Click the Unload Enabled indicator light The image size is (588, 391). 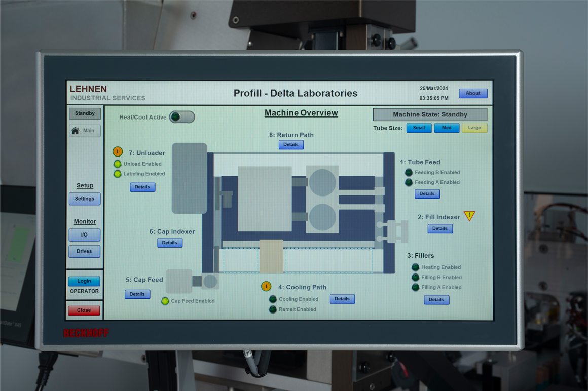pos(118,164)
